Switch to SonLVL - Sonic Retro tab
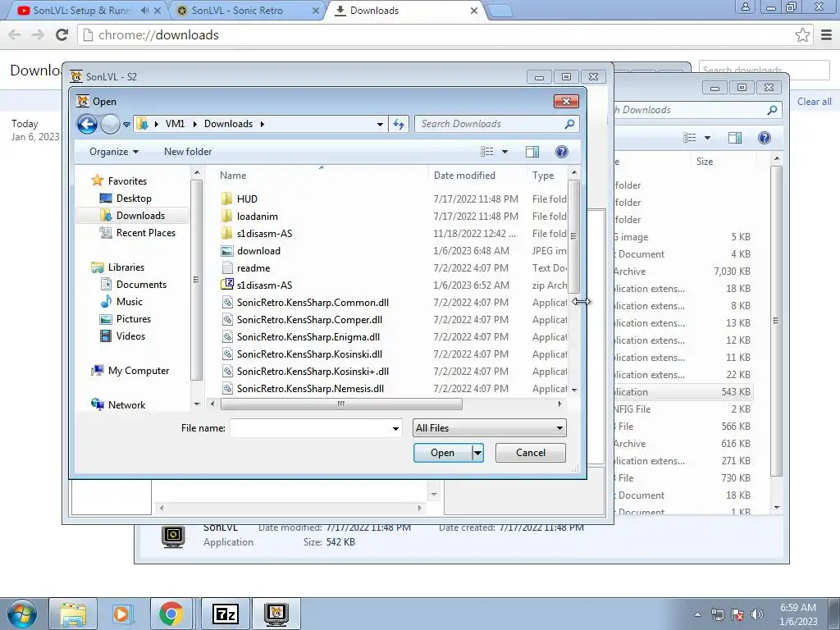Viewport: 840px width, 630px height. point(237,10)
